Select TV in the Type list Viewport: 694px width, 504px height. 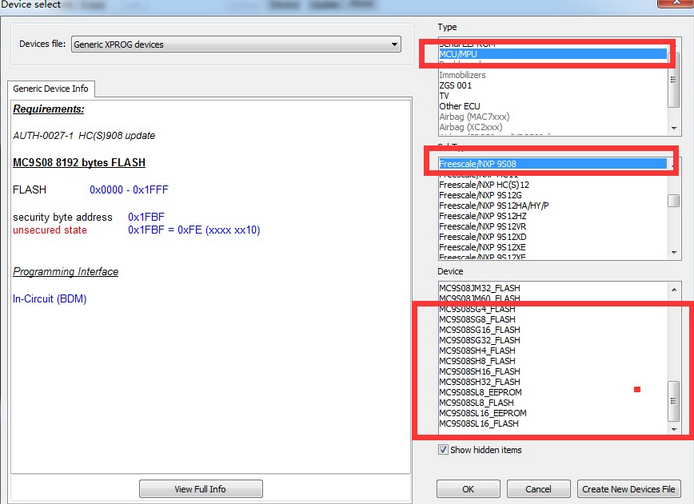coord(552,96)
